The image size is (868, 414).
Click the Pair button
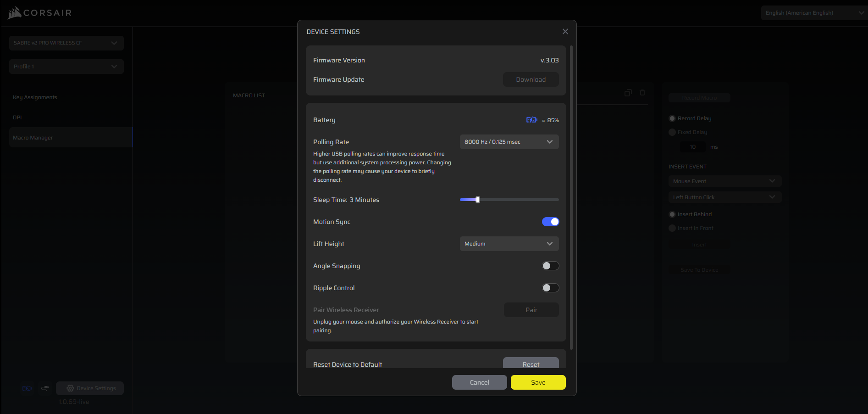[x=531, y=310]
